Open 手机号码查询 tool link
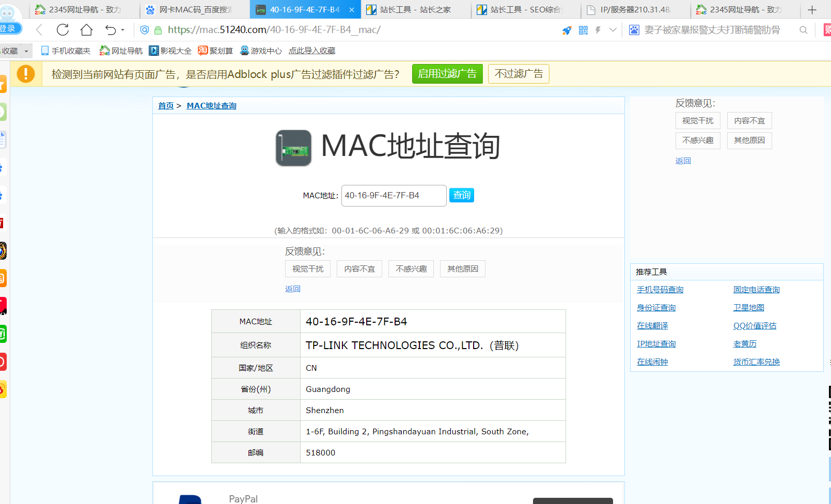The height and width of the screenshot is (504, 831). (660, 290)
